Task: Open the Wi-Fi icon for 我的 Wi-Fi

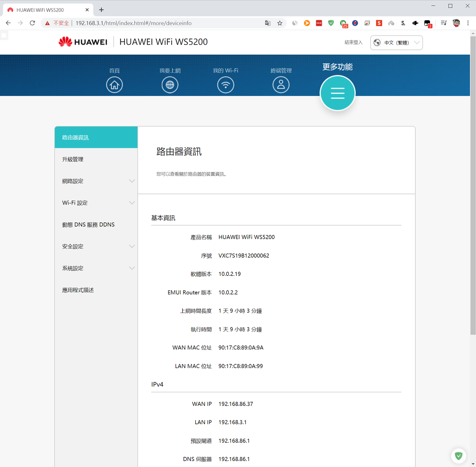Action: [x=226, y=85]
